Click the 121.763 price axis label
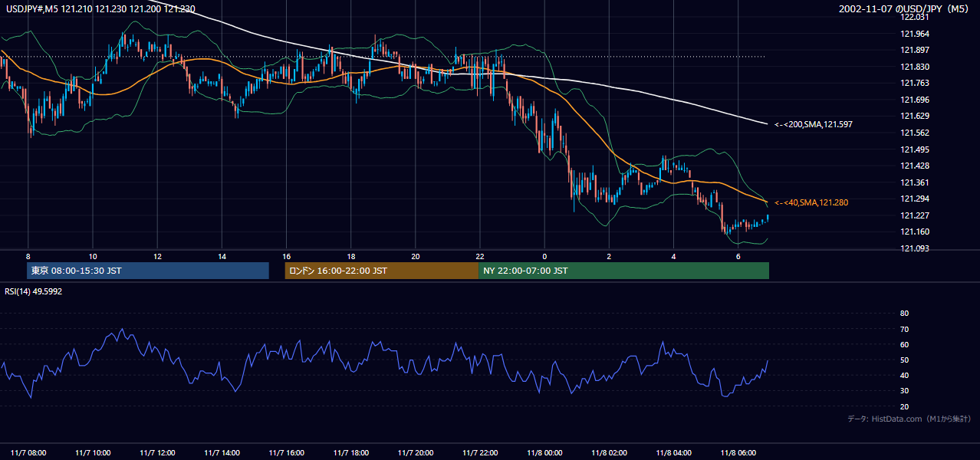 tap(916, 83)
